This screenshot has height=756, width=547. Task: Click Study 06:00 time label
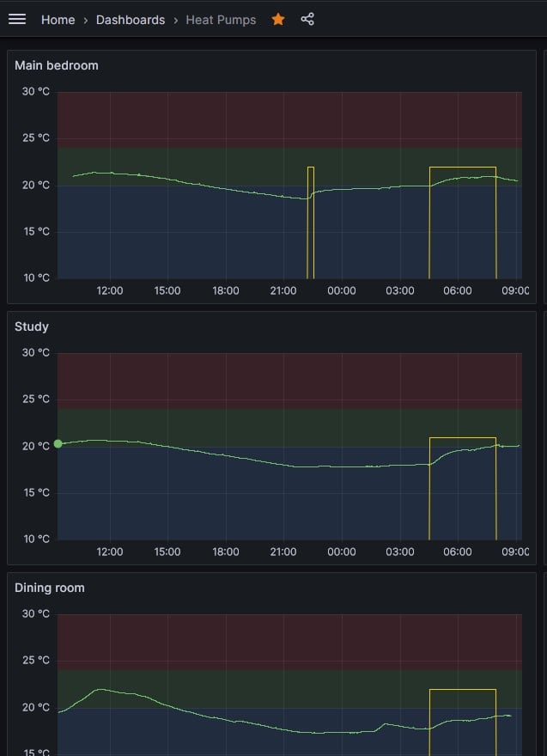(x=458, y=552)
